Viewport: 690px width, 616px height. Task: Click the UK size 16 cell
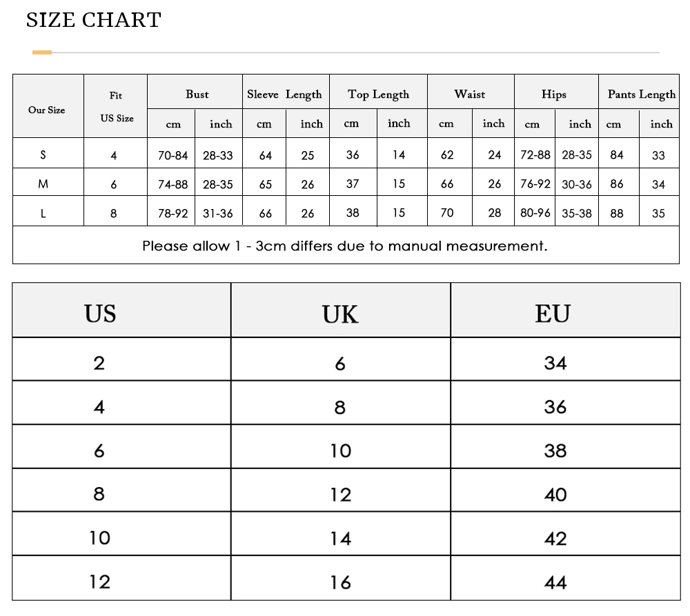click(341, 583)
